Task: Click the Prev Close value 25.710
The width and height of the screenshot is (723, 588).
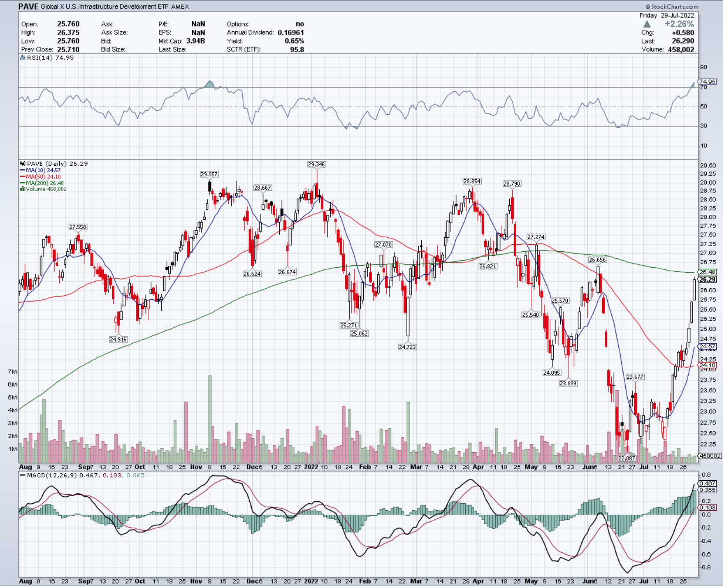Action: [68, 49]
